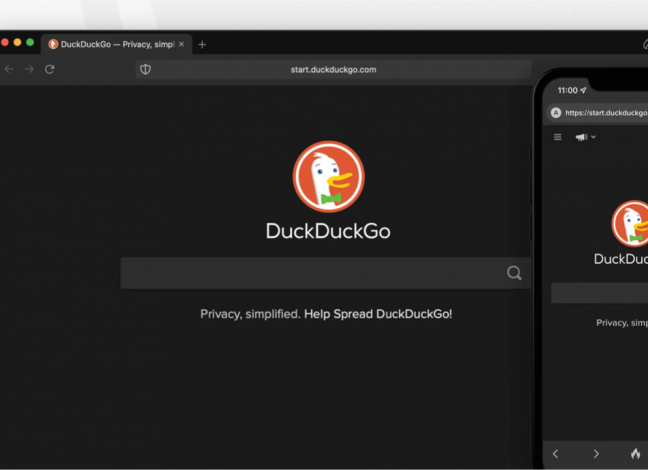This screenshot has width=648, height=470.
Task: Click the magnifying glass search button
Action: (x=514, y=273)
